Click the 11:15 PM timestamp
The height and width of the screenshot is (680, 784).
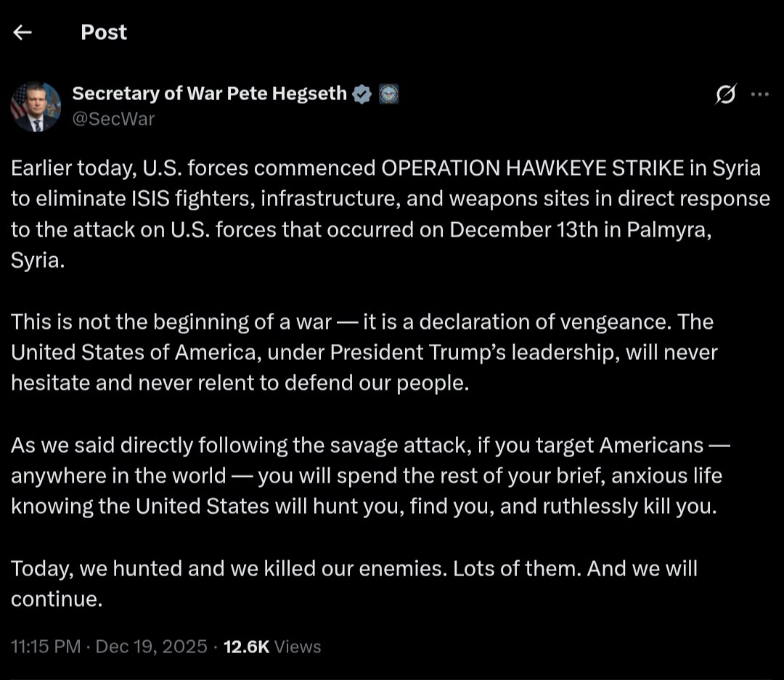(x=46, y=647)
